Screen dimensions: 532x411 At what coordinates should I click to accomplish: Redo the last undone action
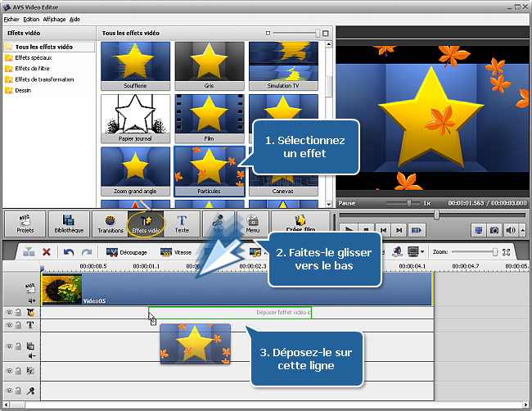click(87, 252)
